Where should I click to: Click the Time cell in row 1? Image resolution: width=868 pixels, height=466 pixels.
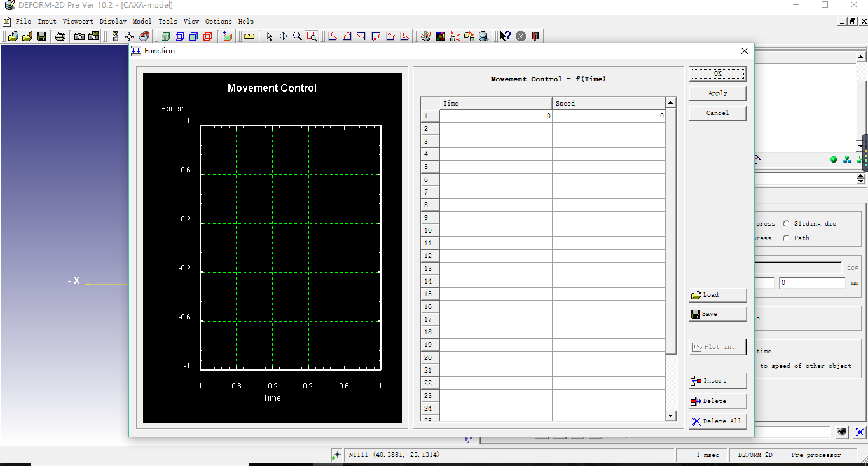[x=495, y=116]
